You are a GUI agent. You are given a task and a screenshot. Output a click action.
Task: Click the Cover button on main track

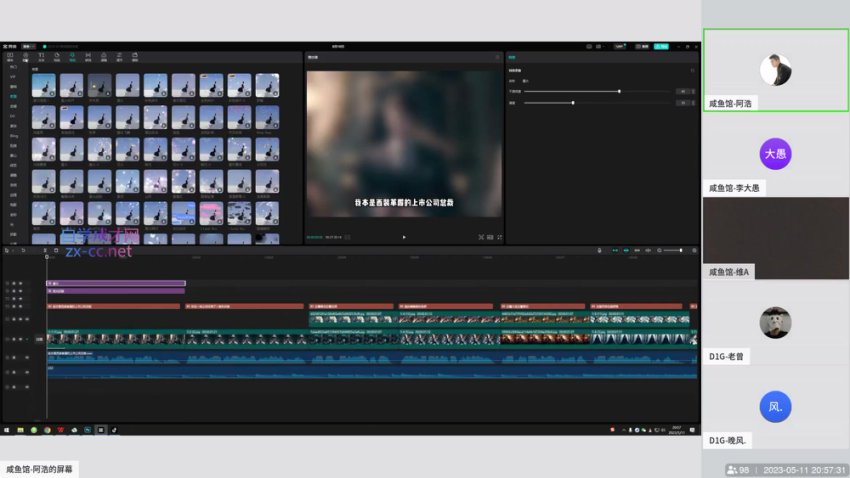point(40,339)
